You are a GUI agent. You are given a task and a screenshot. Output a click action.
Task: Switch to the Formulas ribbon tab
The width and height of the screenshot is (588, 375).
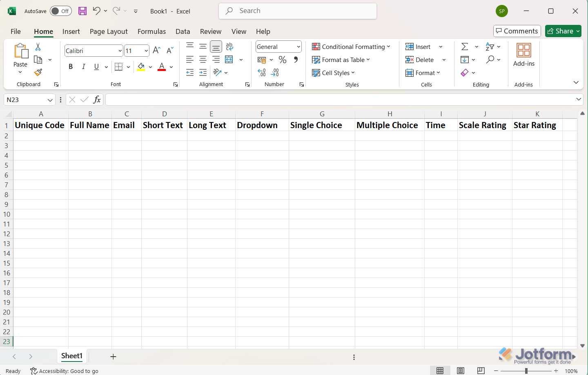(151, 31)
